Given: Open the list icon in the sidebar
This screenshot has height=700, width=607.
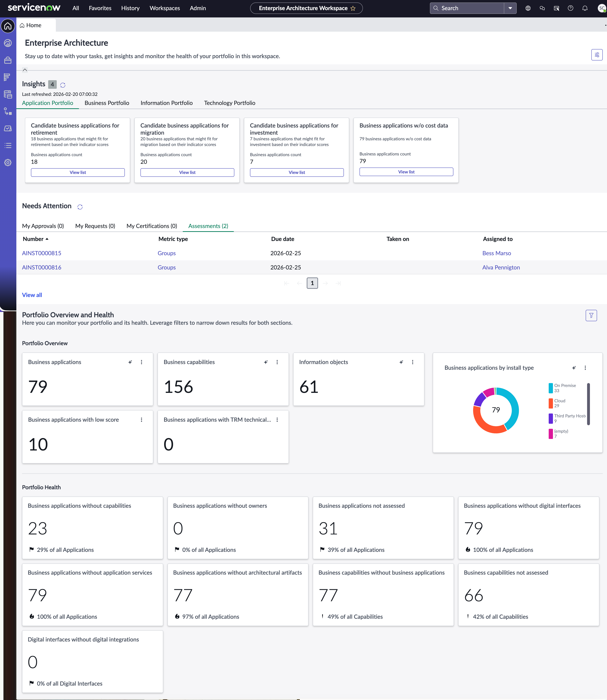Looking at the screenshot, I should (8, 145).
